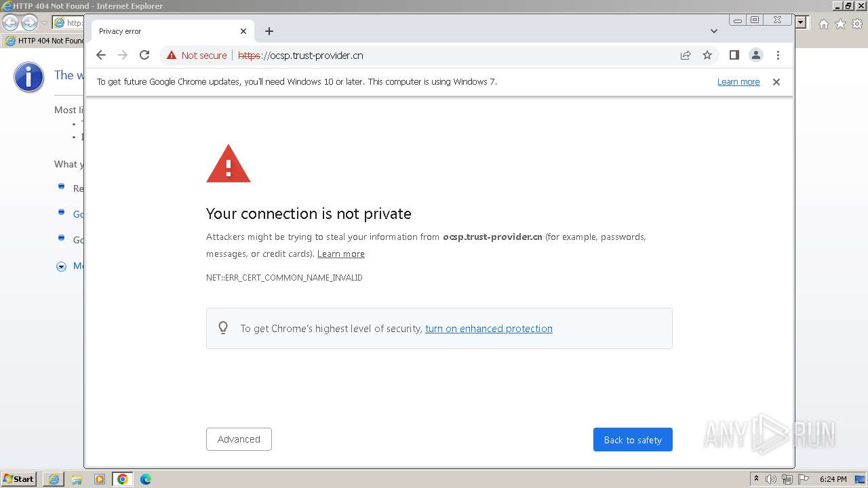Open Action Center flag icon
The image size is (868, 488).
(x=803, y=479)
